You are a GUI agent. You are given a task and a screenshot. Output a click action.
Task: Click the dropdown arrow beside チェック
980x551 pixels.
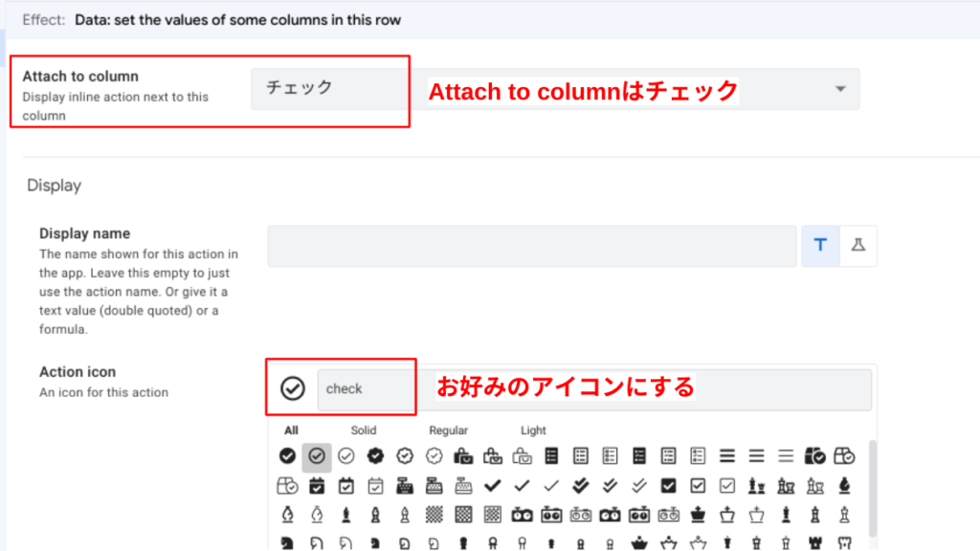840,89
